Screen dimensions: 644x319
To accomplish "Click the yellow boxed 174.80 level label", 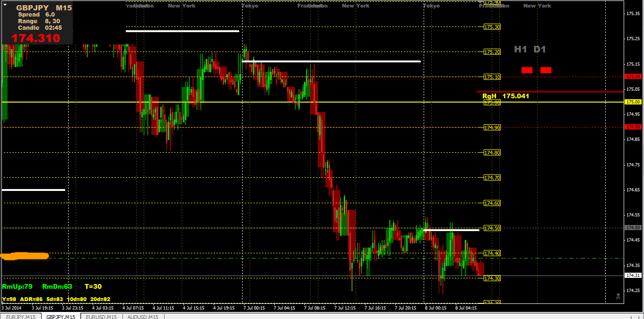I will (492, 153).
